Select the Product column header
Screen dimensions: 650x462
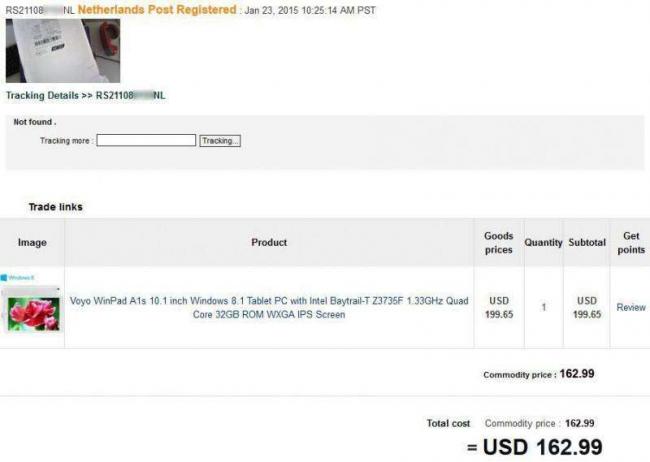point(269,243)
